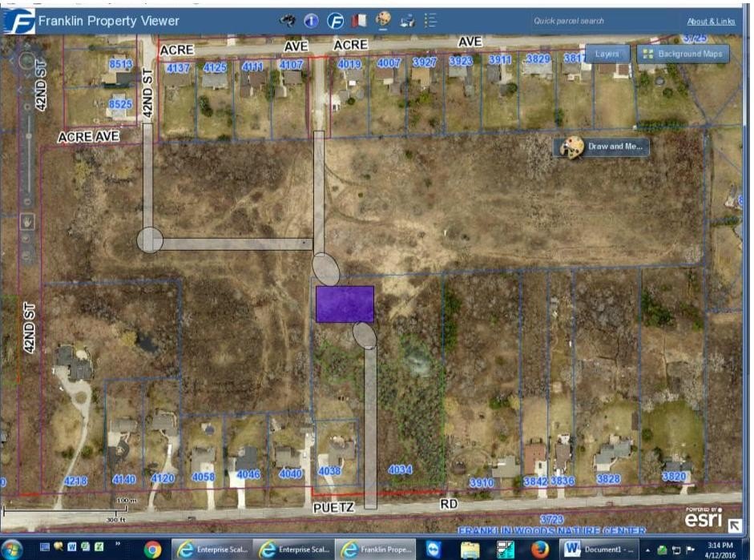
Task: Open the red and white book icon
Action: tap(359, 21)
